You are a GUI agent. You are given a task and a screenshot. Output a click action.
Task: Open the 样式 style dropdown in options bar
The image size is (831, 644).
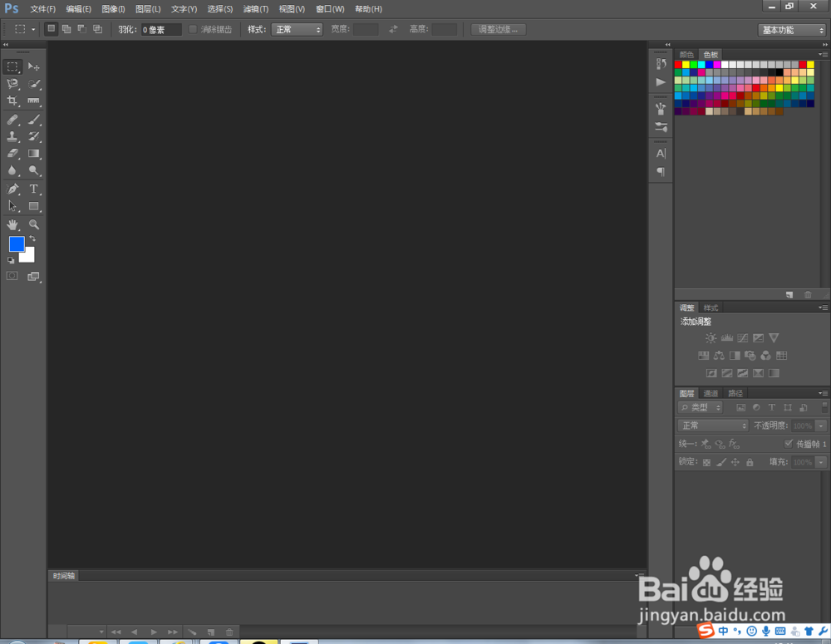point(297,30)
